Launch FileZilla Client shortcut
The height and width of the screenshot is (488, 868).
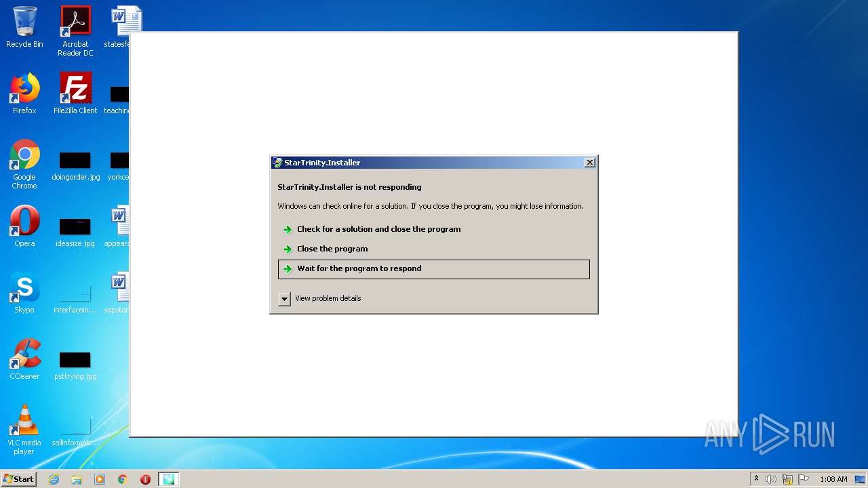tap(75, 94)
